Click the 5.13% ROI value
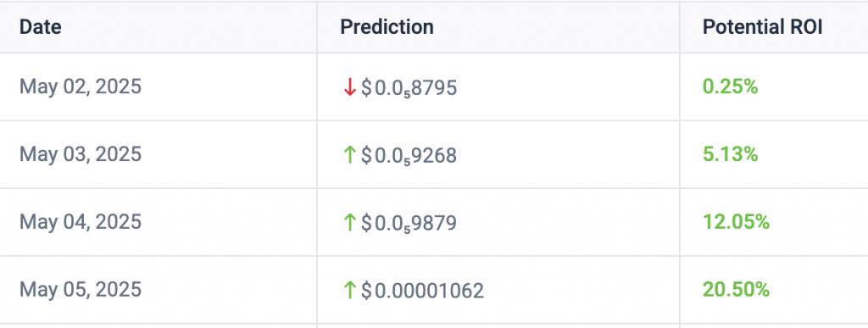 (730, 154)
